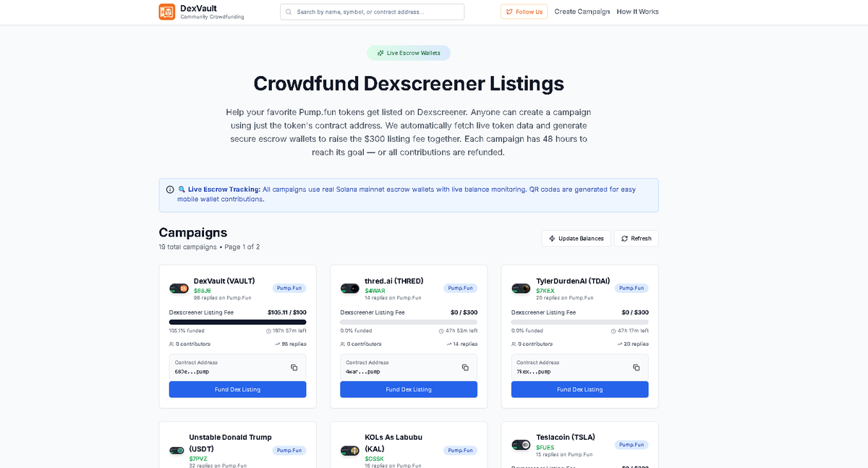Click the search magnifier icon

[289, 12]
